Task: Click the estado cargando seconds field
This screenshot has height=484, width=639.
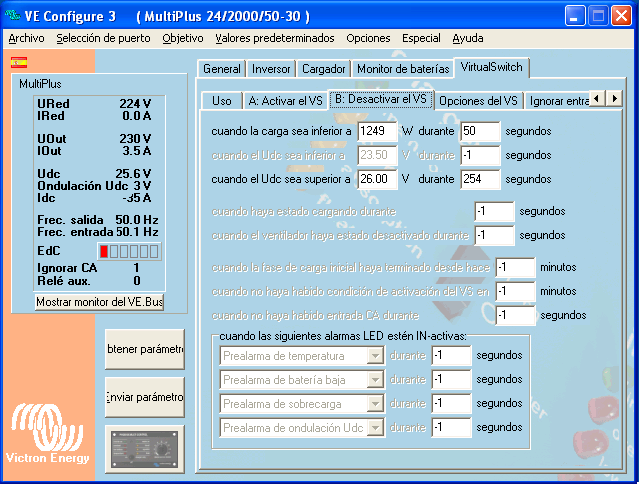Action: point(494,211)
